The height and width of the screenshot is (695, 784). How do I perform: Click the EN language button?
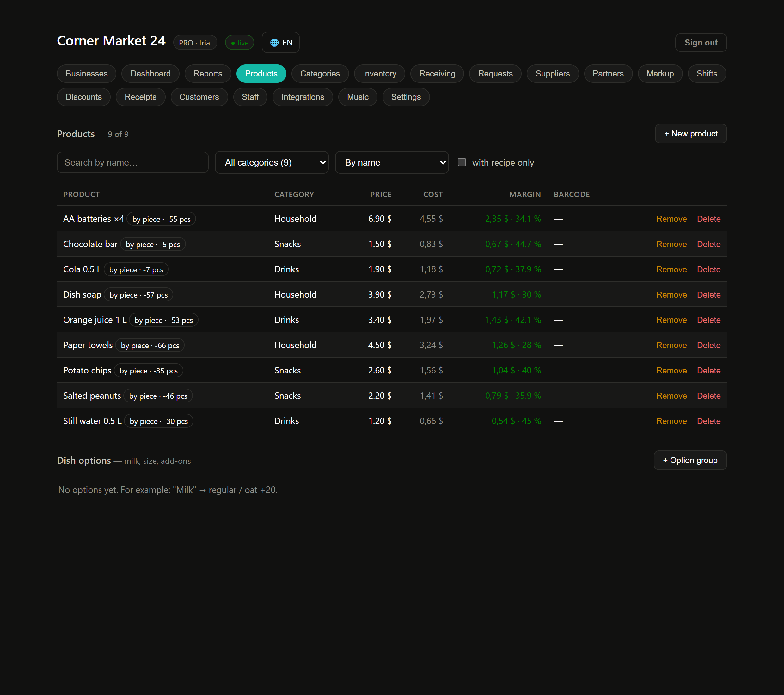pyautogui.click(x=280, y=43)
